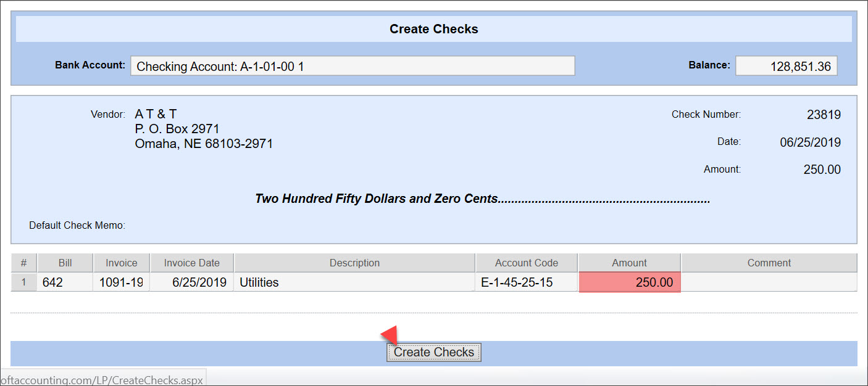Click the check amount 250.00 near Amount label

point(822,170)
